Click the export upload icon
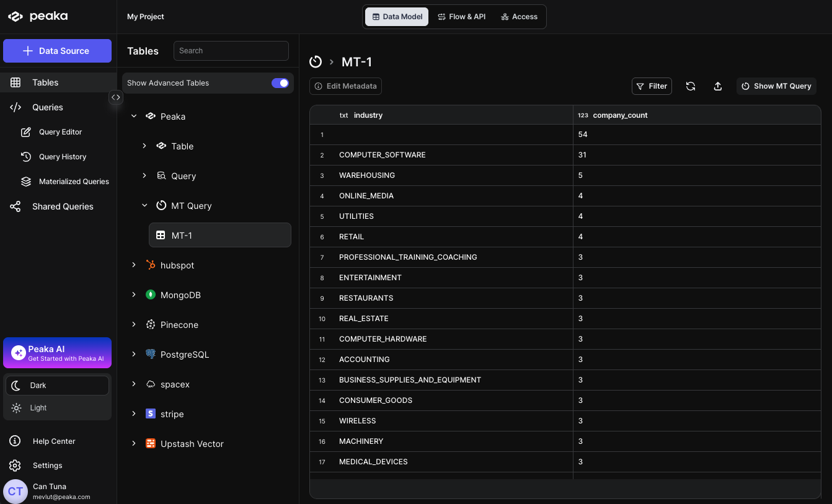This screenshot has height=504, width=832. pyautogui.click(x=717, y=86)
